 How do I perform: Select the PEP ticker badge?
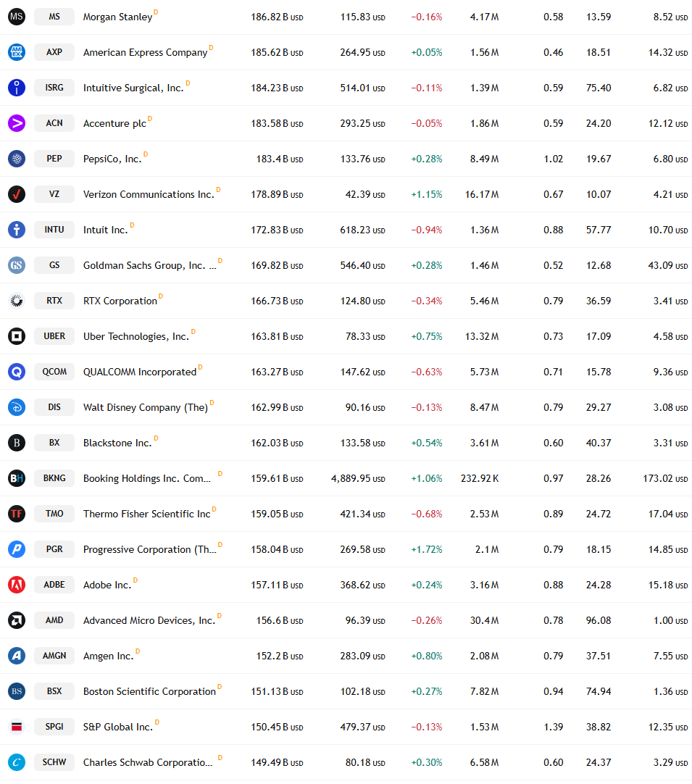pyautogui.click(x=54, y=159)
